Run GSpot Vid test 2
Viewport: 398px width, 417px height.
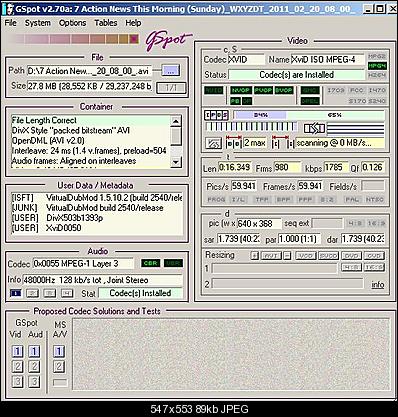point(17,366)
